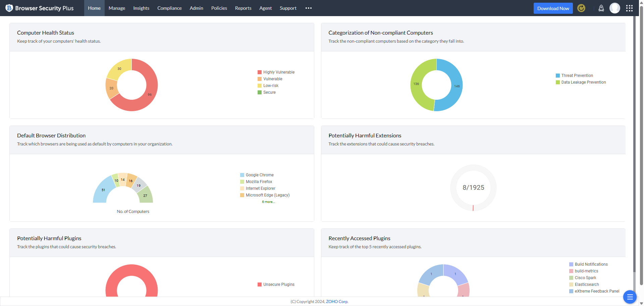
Task: Click the yellow refresh icon
Action: (x=581, y=8)
